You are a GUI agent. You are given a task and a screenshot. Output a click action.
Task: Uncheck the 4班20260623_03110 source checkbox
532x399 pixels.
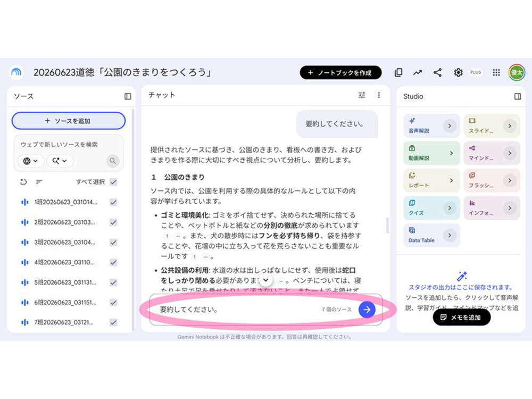pyautogui.click(x=114, y=262)
